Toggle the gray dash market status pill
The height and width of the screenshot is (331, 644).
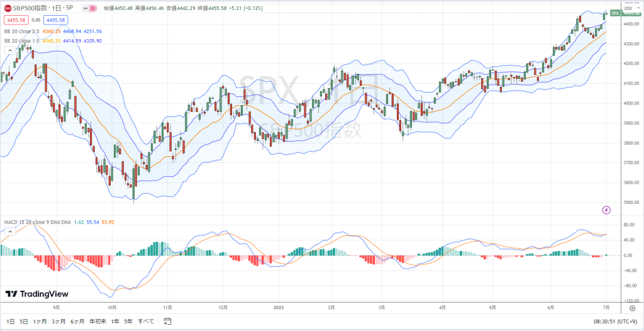tap(85, 8)
